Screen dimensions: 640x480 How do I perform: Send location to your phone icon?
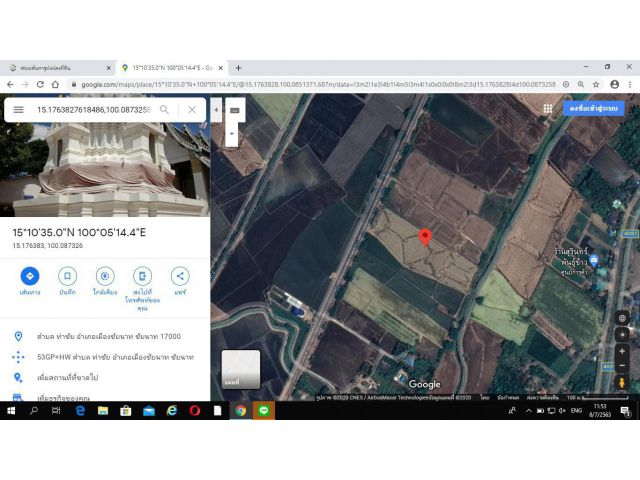click(142, 276)
